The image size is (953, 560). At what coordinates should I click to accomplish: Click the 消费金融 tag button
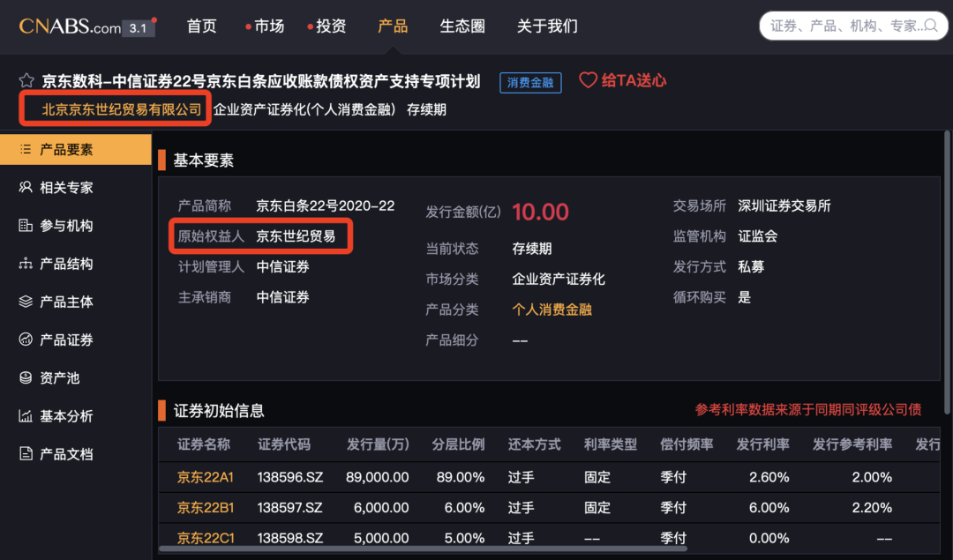click(x=531, y=82)
